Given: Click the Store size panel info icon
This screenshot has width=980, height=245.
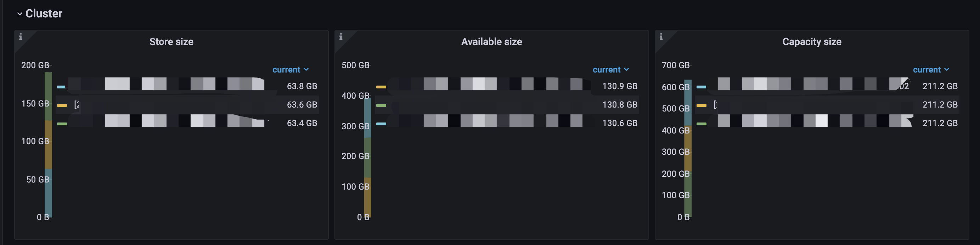Looking at the screenshot, I should coord(21,37).
